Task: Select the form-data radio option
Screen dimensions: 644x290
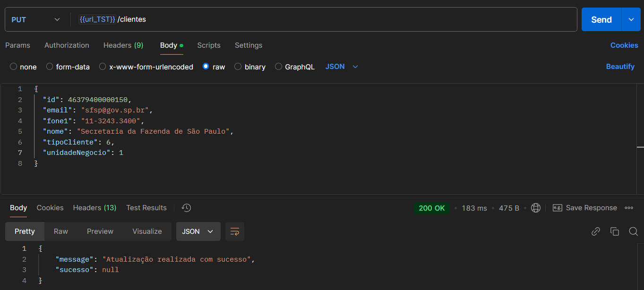Action: pos(50,67)
